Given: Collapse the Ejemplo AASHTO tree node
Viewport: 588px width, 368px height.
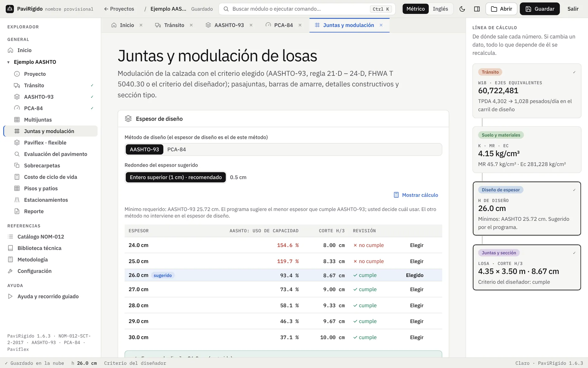Looking at the screenshot, I should [x=8, y=62].
